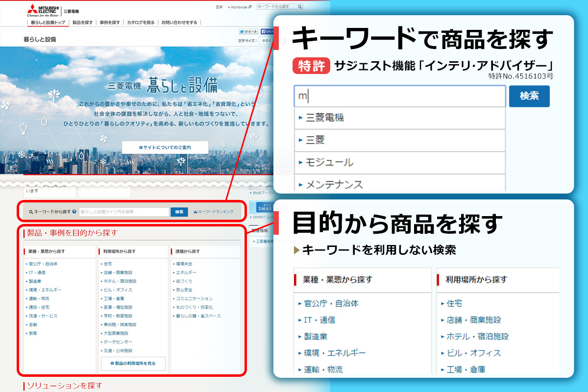Click the Facebook いいね share icon
The height and width of the screenshot is (392, 588).
coord(264,31)
